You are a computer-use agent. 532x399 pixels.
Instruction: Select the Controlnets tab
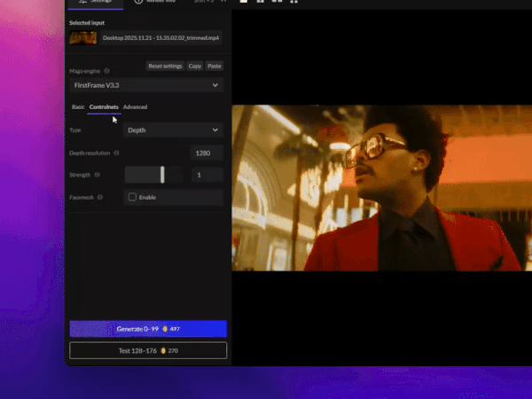[x=104, y=107]
